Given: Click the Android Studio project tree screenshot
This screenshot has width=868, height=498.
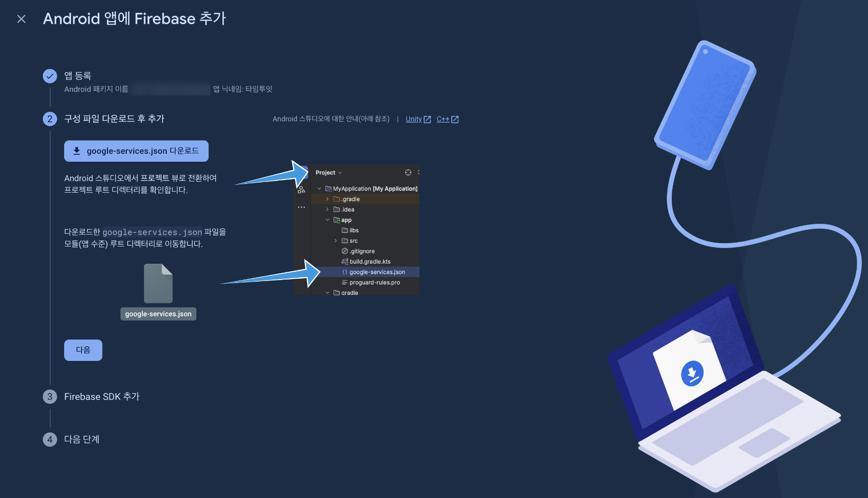Looking at the screenshot, I should [x=357, y=230].
